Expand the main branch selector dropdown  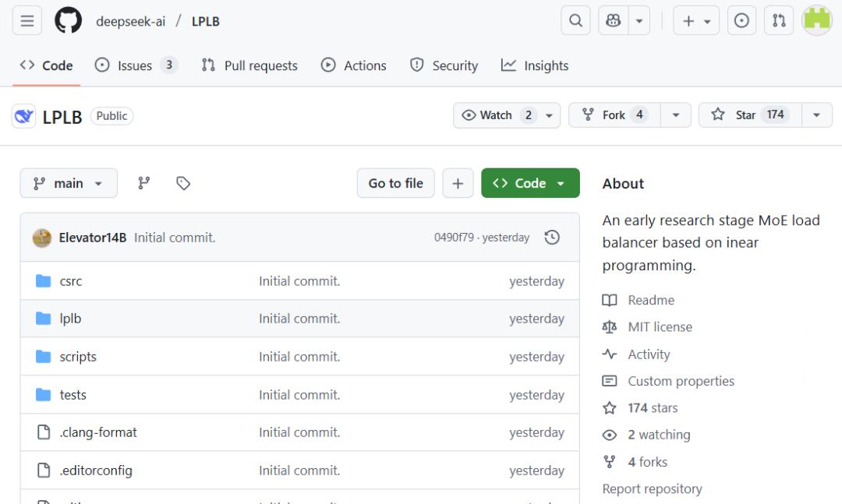(69, 183)
